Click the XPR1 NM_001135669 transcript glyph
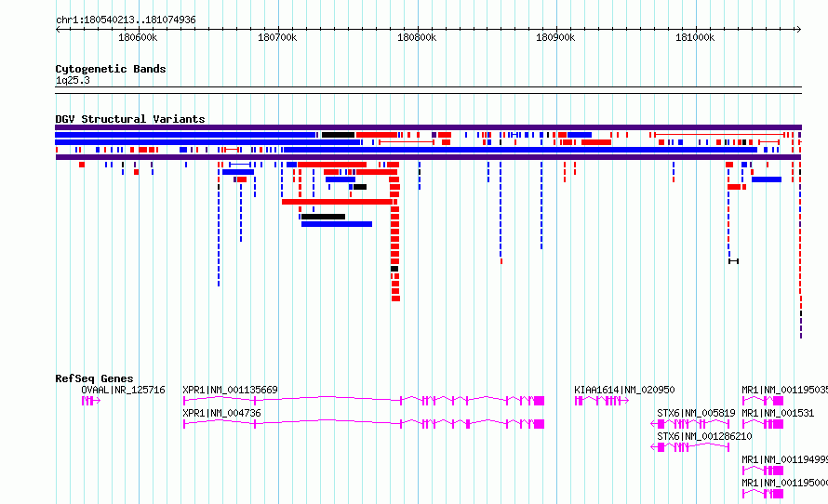The image size is (828, 504). (364, 401)
